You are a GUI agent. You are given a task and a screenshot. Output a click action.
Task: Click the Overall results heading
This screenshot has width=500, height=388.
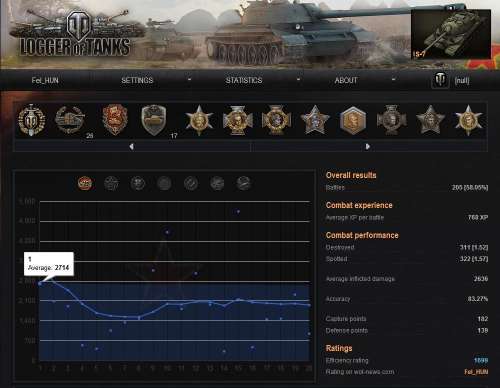(x=351, y=175)
